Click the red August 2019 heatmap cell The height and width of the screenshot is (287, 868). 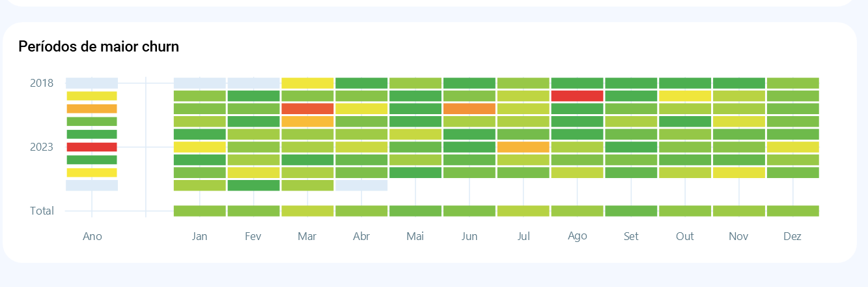click(577, 96)
